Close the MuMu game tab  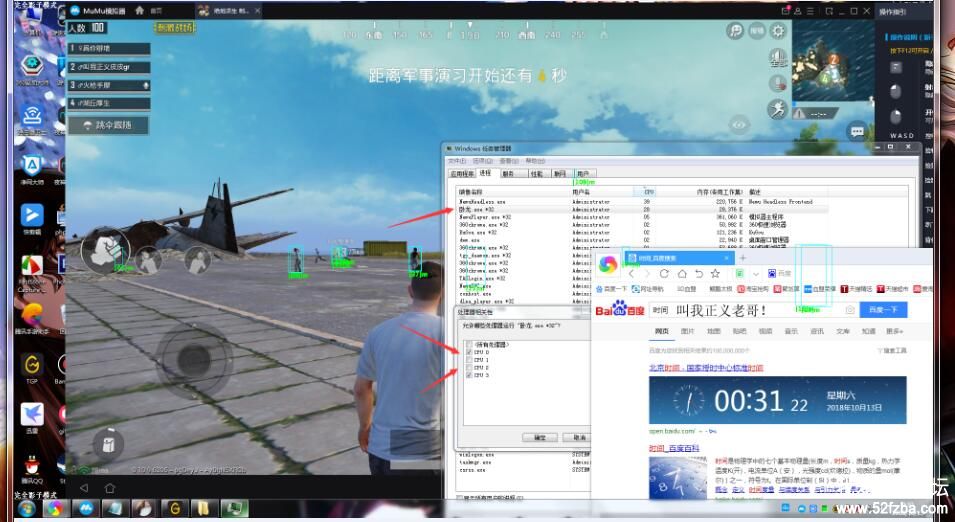[258, 11]
